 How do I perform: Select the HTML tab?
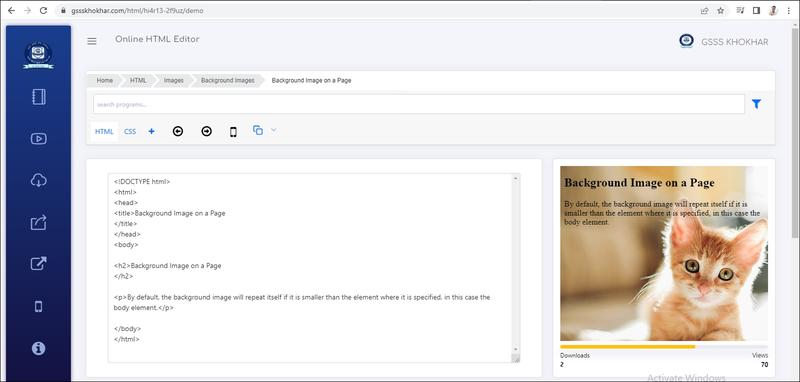(x=104, y=132)
